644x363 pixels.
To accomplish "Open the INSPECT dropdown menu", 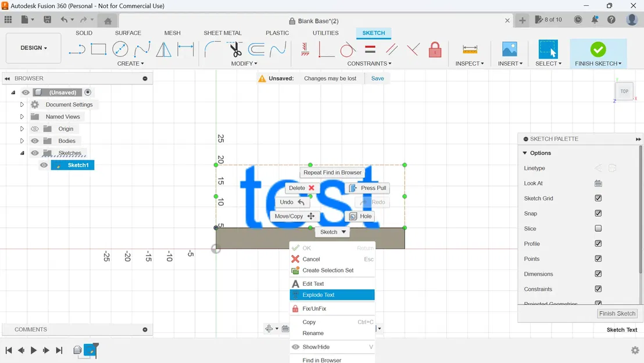I will (x=470, y=64).
